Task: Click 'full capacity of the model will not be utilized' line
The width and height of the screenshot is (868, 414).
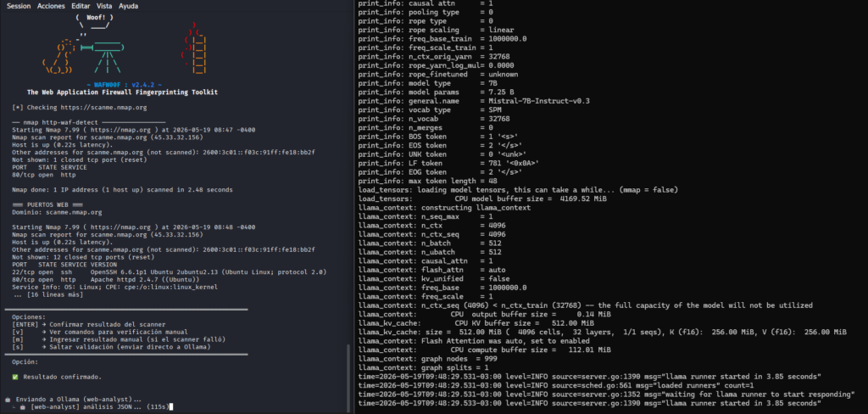Action: tap(585, 305)
